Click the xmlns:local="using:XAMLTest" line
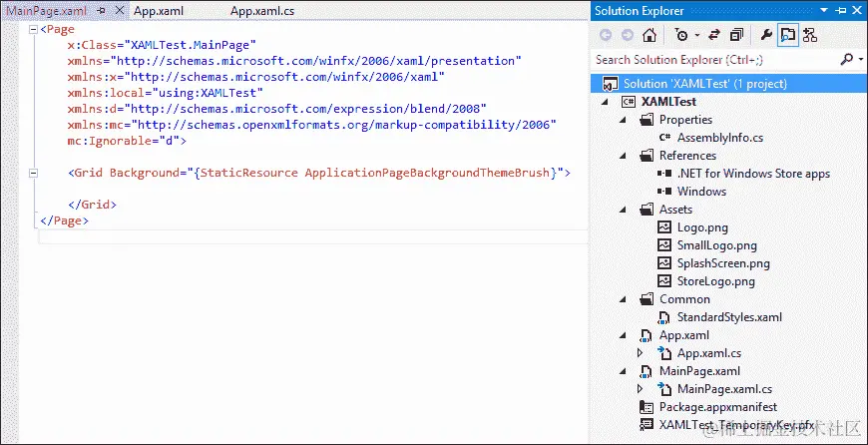This screenshot has height=445, width=868. tap(166, 93)
